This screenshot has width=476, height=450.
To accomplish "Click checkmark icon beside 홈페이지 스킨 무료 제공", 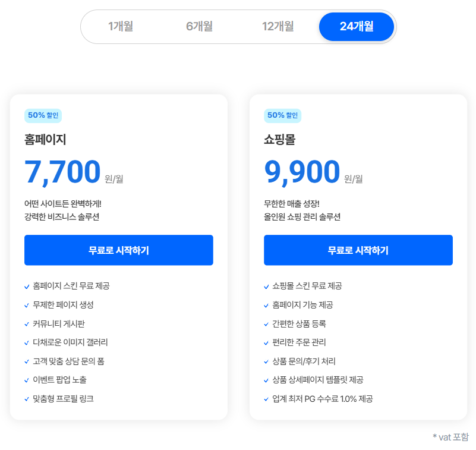I will pos(27,287).
